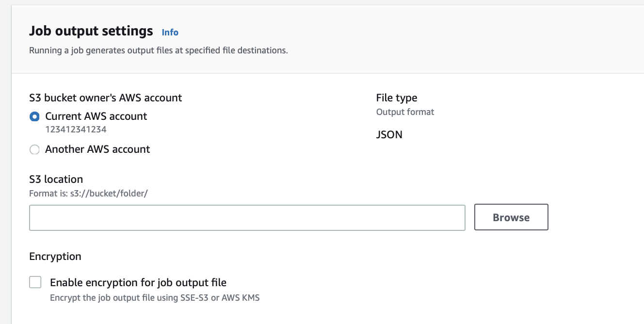Click the Encryption section heading
644x324 pixels.
point(55,256)
